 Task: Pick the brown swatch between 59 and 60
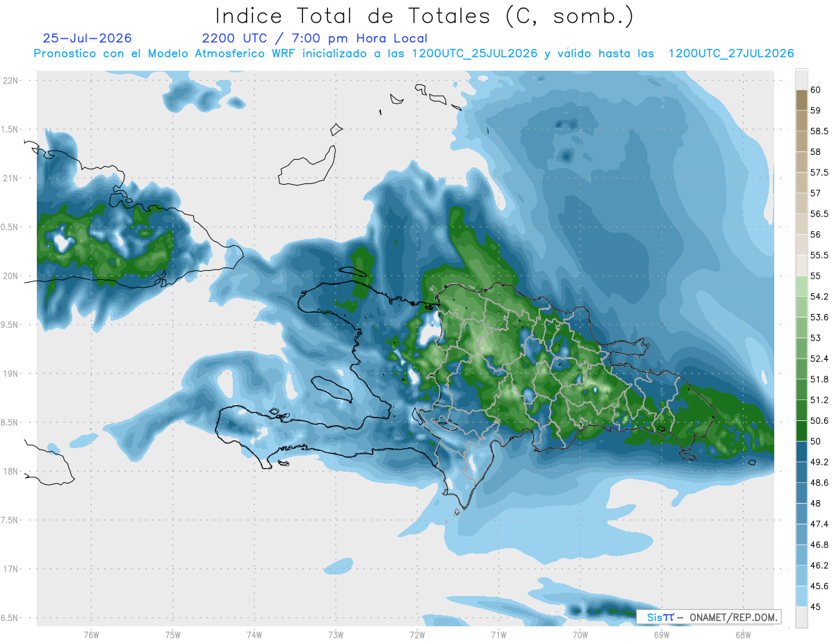point(801,100)
